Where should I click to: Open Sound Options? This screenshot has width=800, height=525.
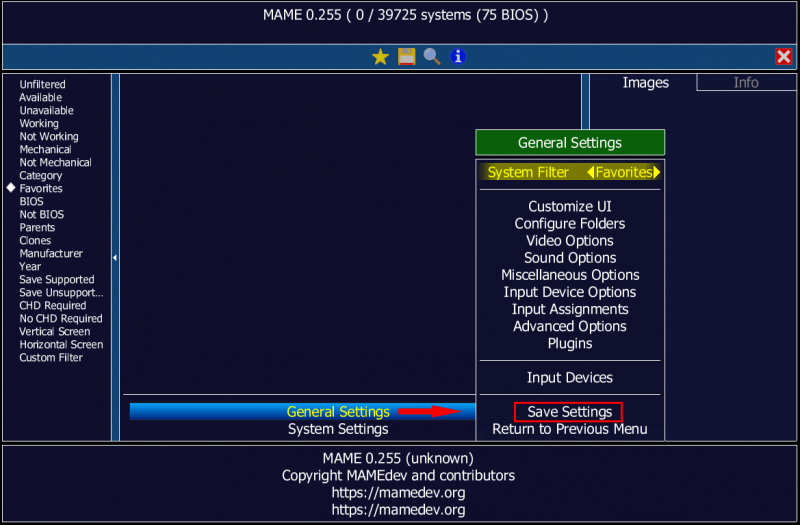[x=570, y=258]
